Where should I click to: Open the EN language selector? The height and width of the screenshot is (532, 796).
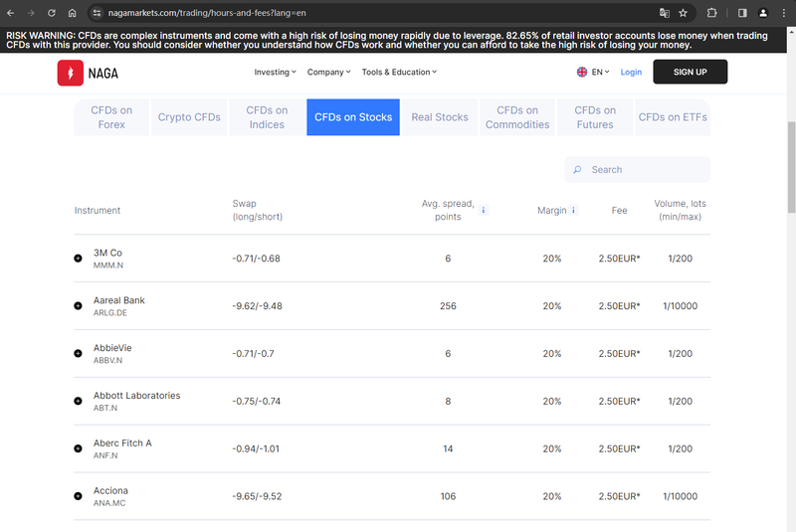pos(593,72)
